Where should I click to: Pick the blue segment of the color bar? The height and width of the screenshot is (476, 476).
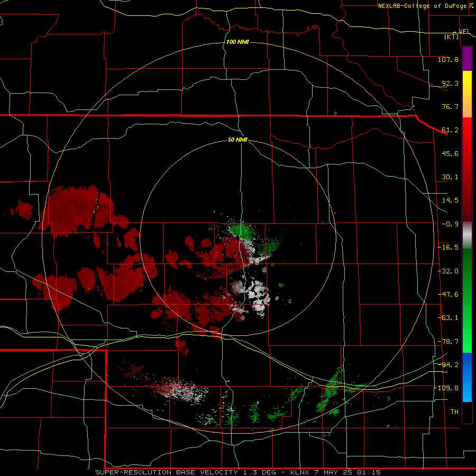467,377
